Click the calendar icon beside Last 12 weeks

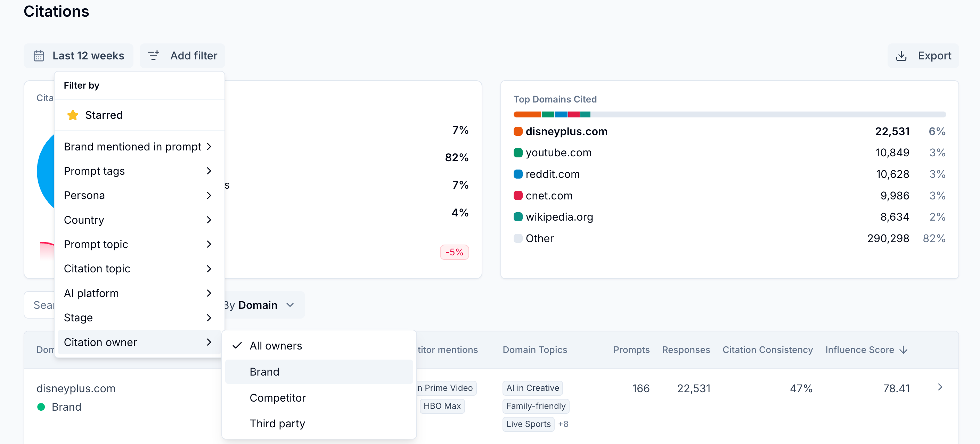tap(39, 56)
